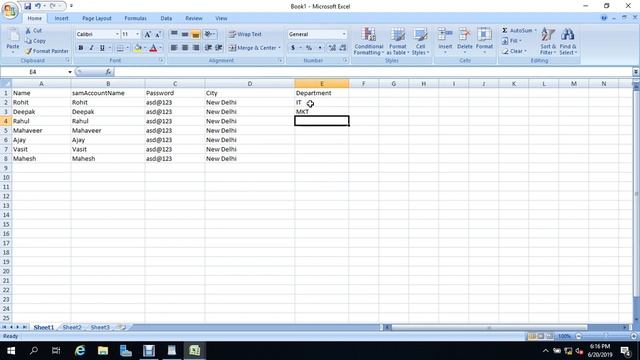The width and height of the screenshot is (640, 360).
Task: Apply Comma Style number format
Action: pyautogui.click(x=320, y=48)
